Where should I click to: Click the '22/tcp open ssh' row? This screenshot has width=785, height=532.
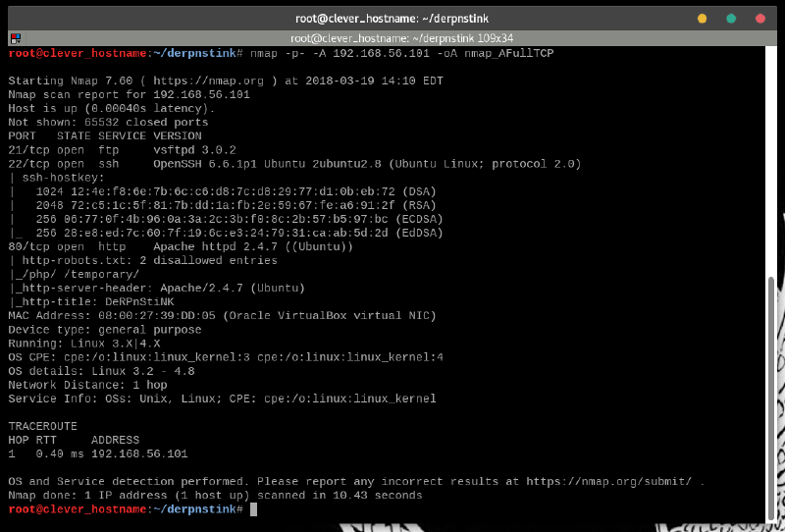(294, 164)
